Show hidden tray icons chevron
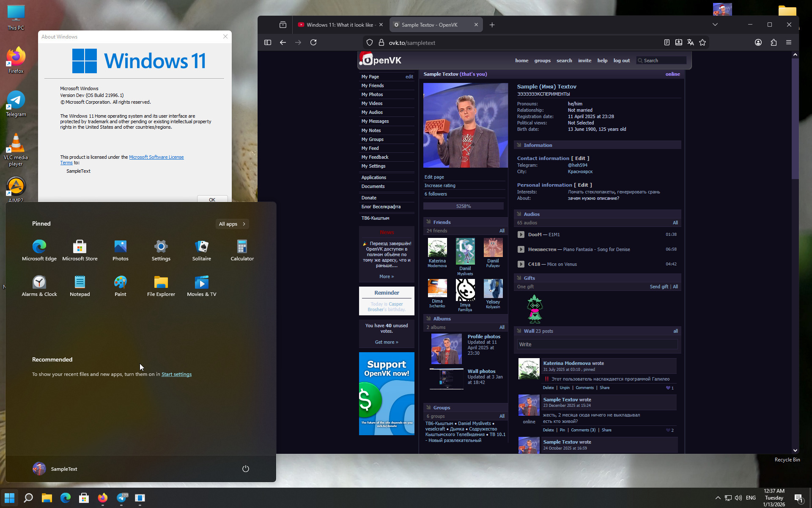The width and height of the screenshot is (812, 508). point(718,498)
